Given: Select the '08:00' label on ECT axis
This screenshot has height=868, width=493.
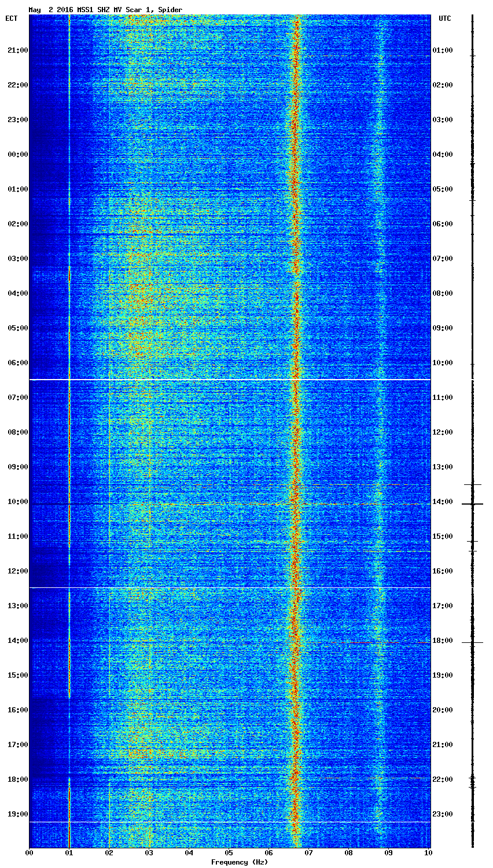Looking at the screenshot, I should point(17,432).
